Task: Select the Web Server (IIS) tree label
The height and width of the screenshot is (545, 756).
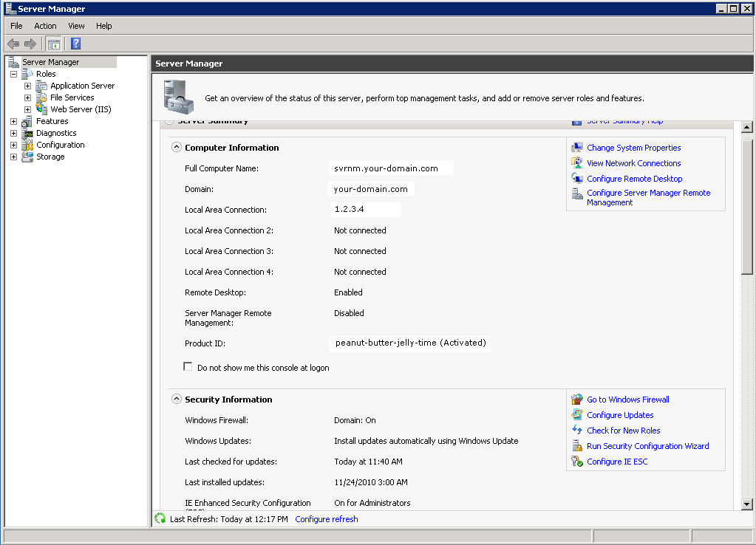Action: (81, 109)
